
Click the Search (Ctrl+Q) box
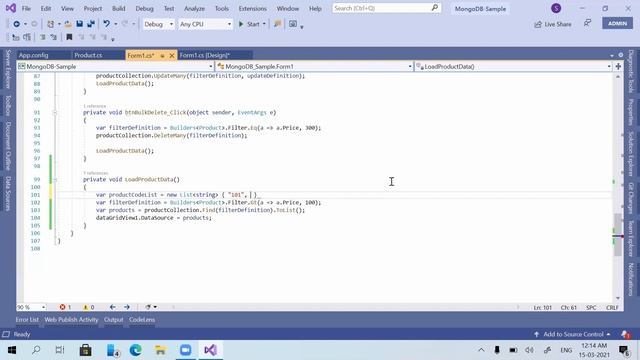387,8
